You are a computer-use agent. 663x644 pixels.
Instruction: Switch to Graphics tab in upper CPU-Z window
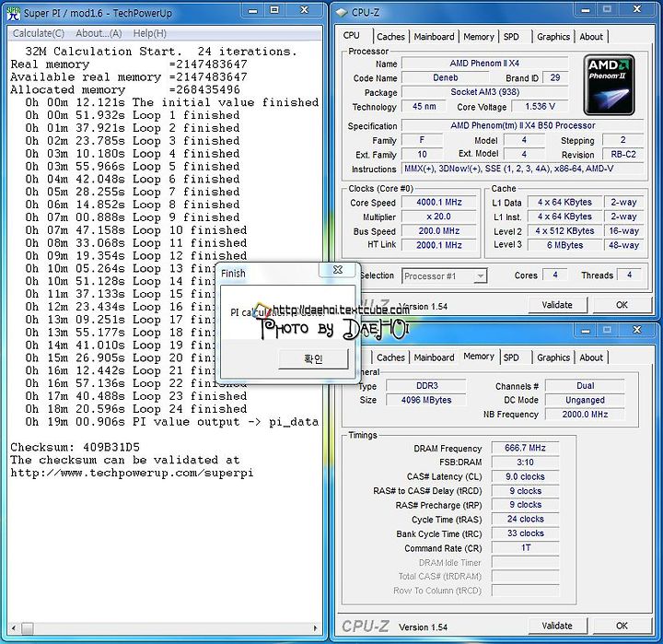click(553, 37)
